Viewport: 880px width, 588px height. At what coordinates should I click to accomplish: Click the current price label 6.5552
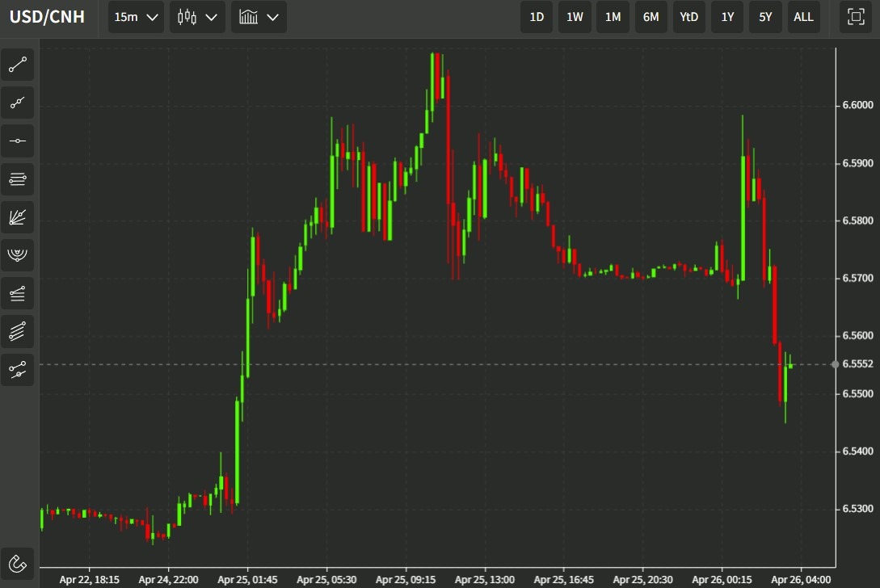(857, 364)
